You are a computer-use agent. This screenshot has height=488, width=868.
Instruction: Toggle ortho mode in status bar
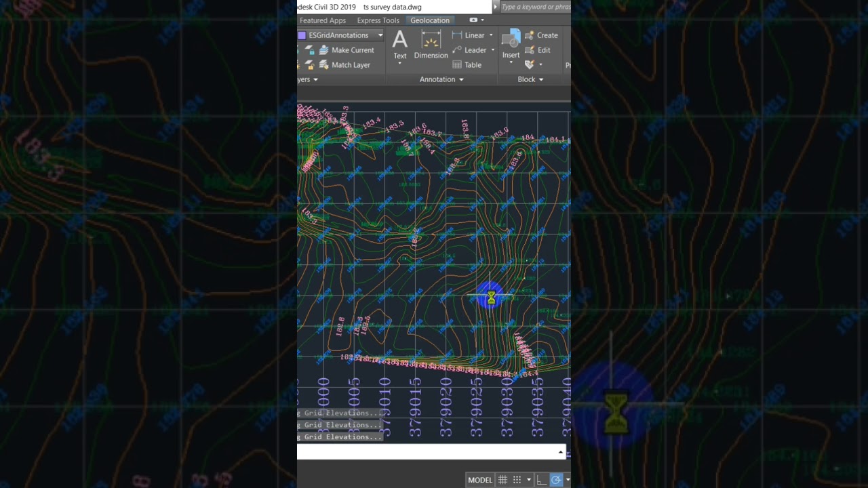tap(541, 480)
